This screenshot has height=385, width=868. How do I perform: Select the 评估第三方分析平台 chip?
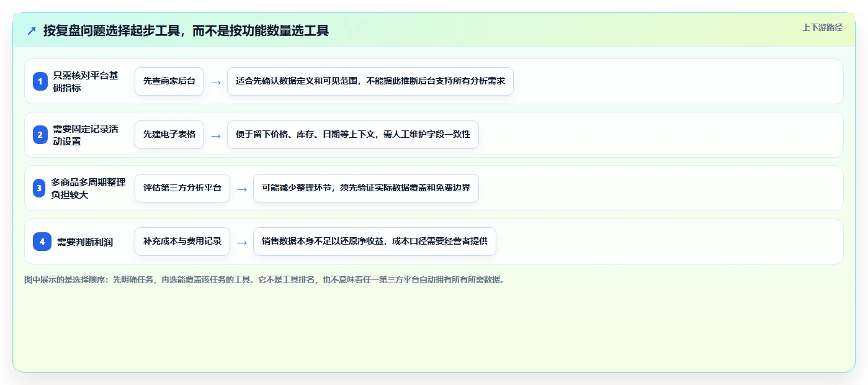pyautogui.click(x=182, y=188)
